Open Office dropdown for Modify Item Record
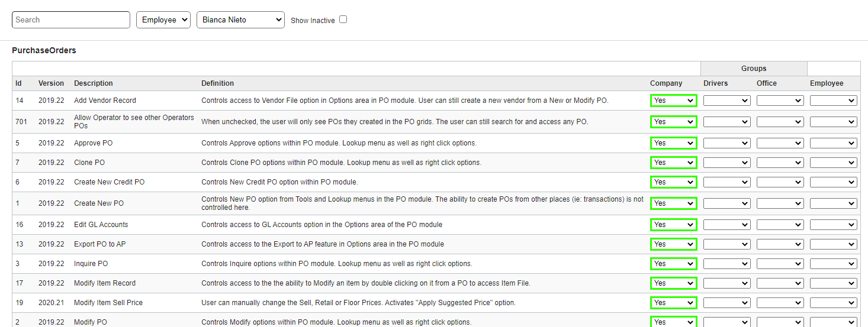The image size is (868, 327). tap(780, 283)
